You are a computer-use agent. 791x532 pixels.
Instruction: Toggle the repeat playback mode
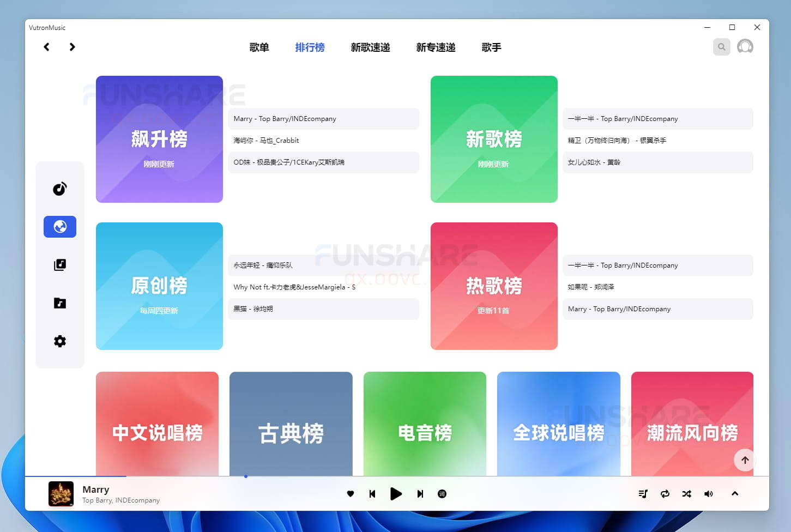665,494
